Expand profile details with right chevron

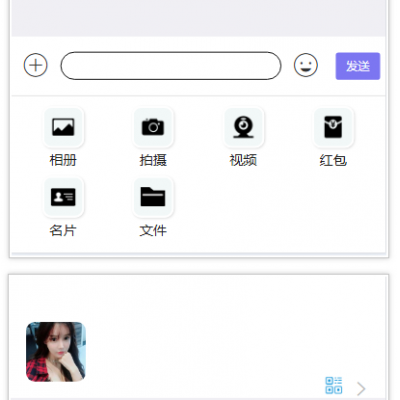click(x=361, y=389)
